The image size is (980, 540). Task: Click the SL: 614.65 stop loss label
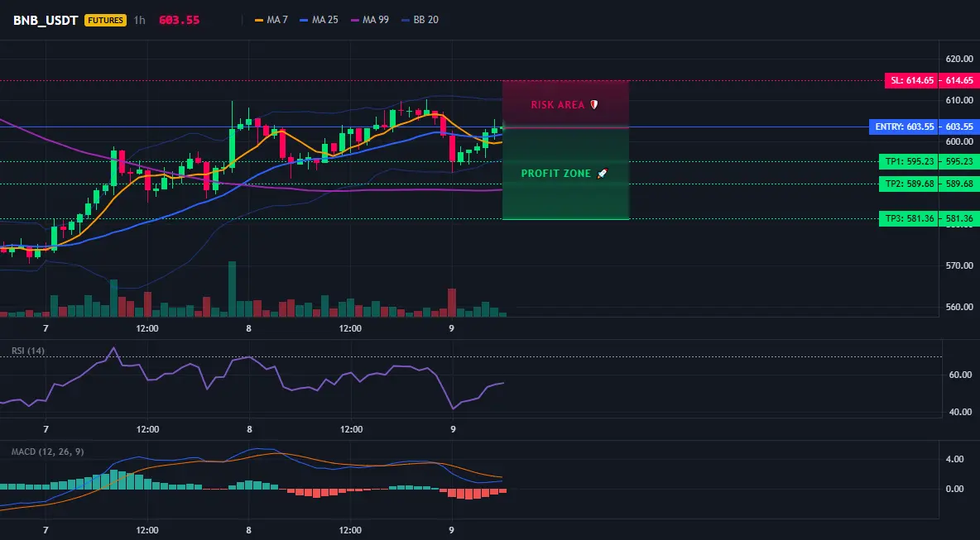[x=912, y=80]
